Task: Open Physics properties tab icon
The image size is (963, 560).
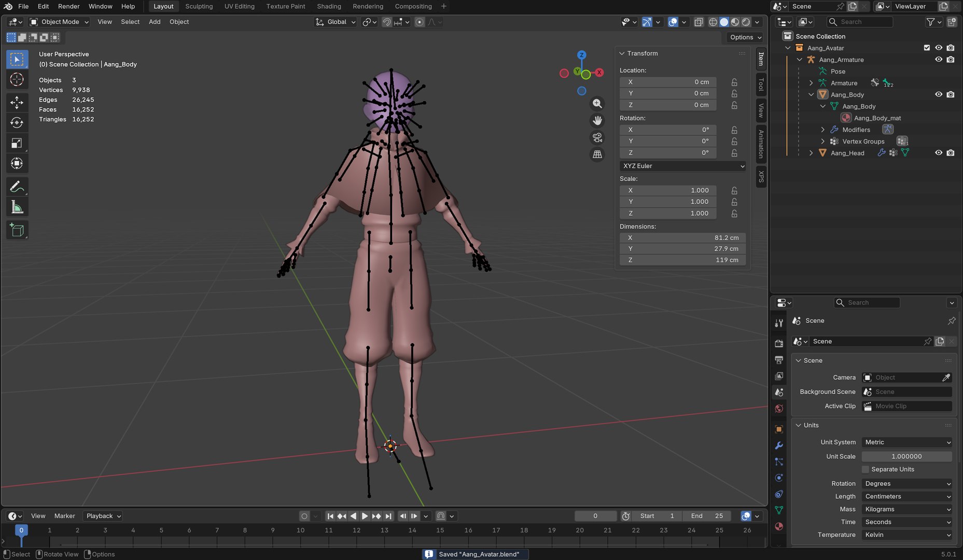Action: point(779,478)
